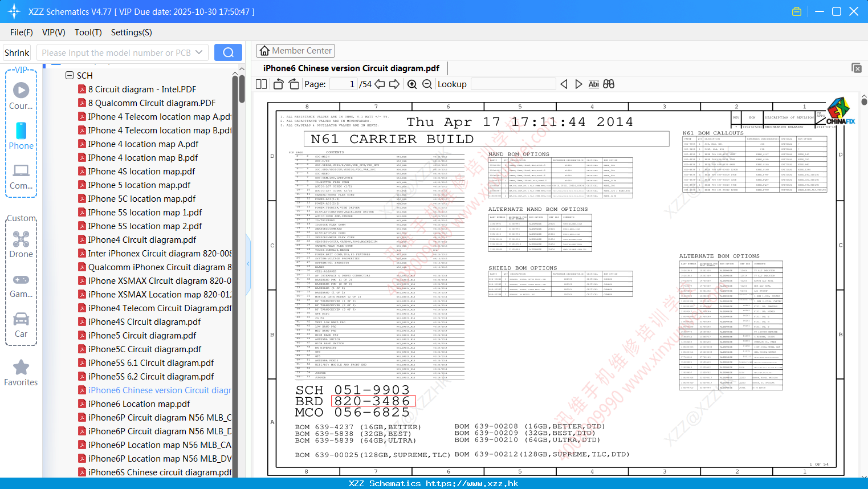Open the Game console category
This screenshot has width=868, height=489.
coord(21,285)
